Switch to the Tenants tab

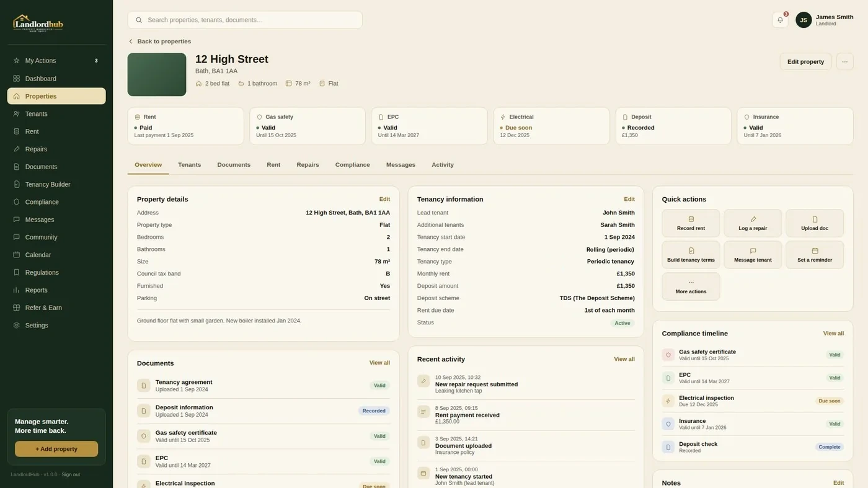[189, 165]
